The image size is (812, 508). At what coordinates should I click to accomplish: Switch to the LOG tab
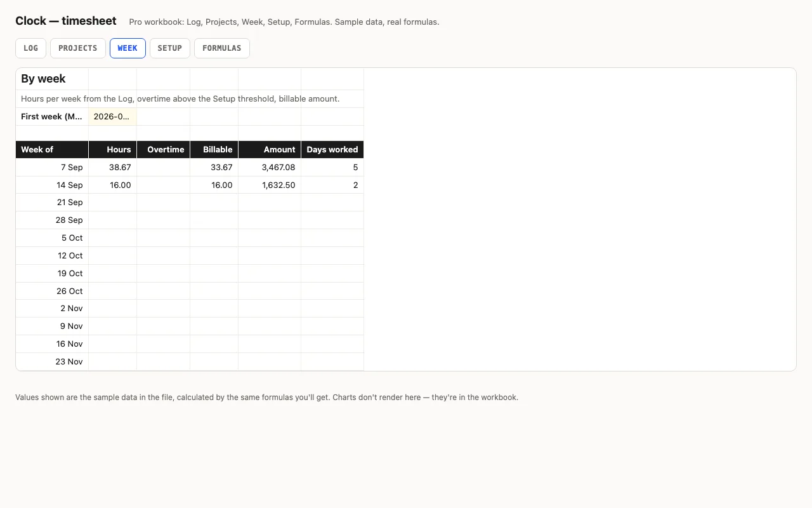(x=30, y=48)
